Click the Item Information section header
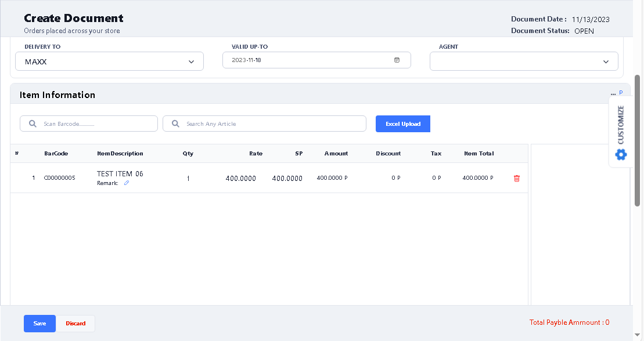 click(x=57, y=95)
